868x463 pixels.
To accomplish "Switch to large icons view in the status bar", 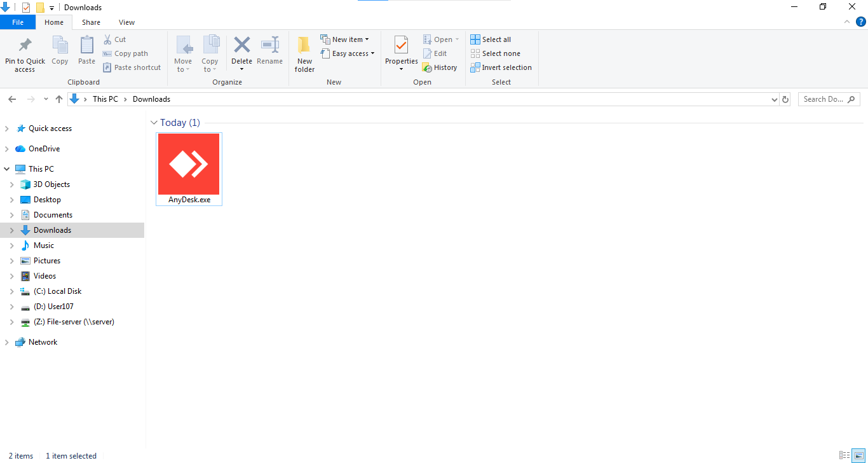I will (858, 455).
